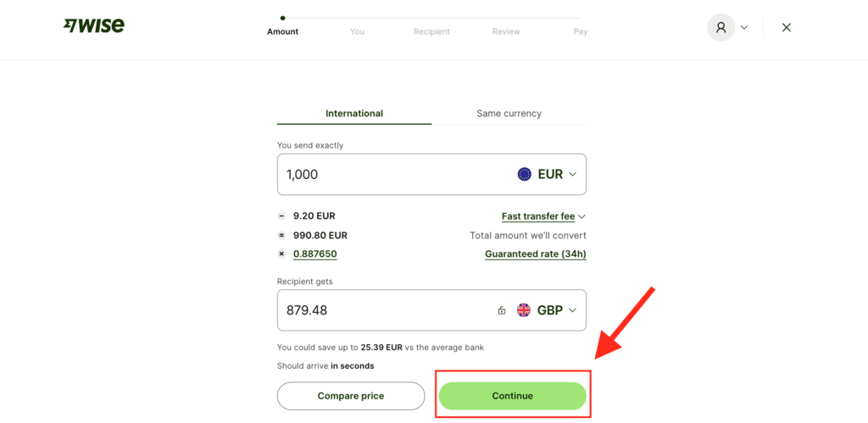This screenshot has width=868, height=423.
Task: Close the transfer flow with X
Action: [x=787, y=27]
